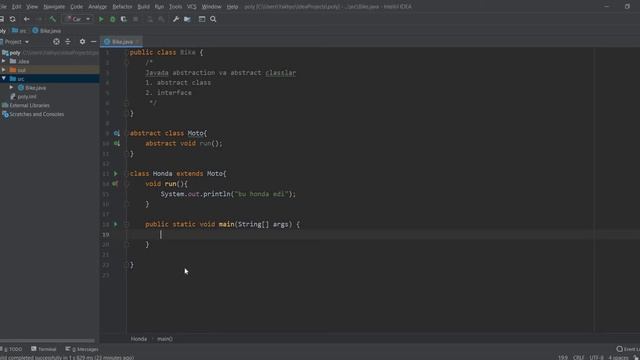Open the Event Log button
The image size is (640, 360).
628,349
